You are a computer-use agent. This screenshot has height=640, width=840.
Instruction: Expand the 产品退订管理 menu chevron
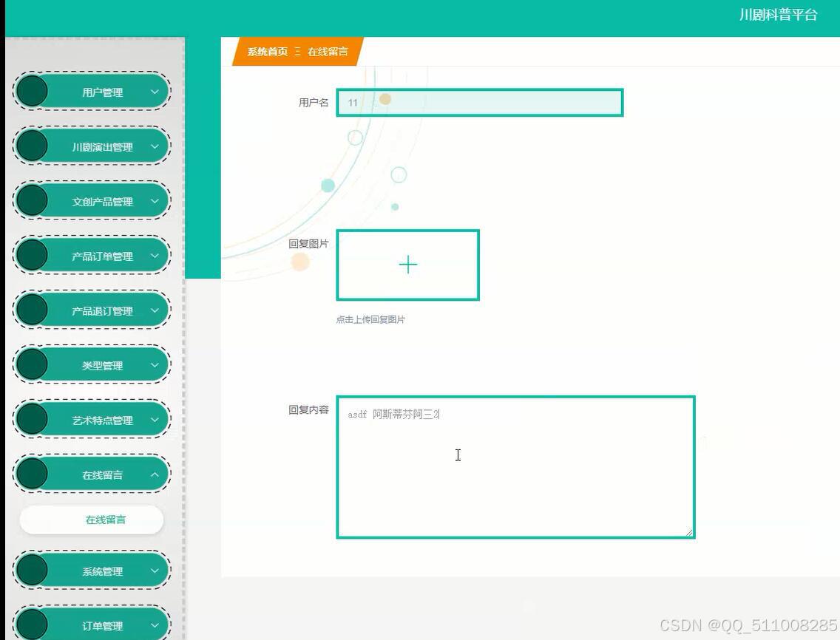(155, 310)
